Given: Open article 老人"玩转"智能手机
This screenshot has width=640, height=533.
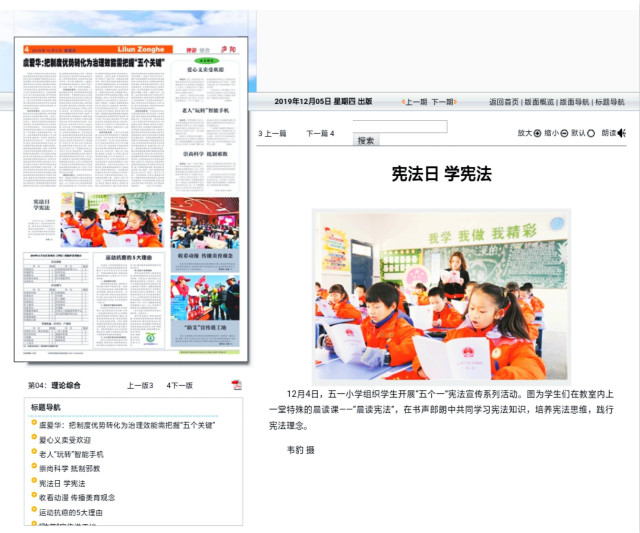Looking at the screenshot, I should [71, 454].
